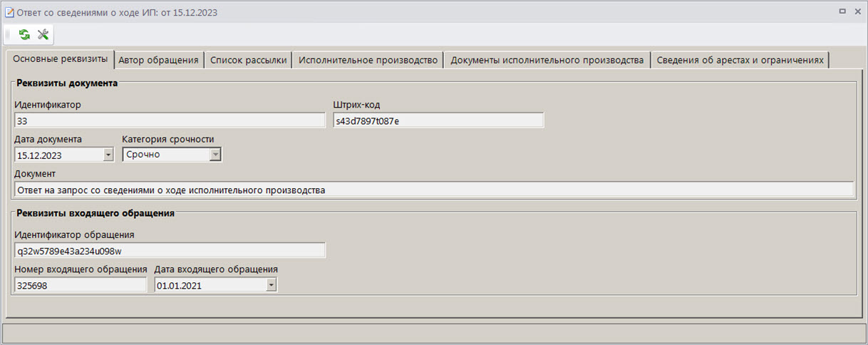
Task: Go to the Исполнительное производство tab
Action: pos(368,60)
